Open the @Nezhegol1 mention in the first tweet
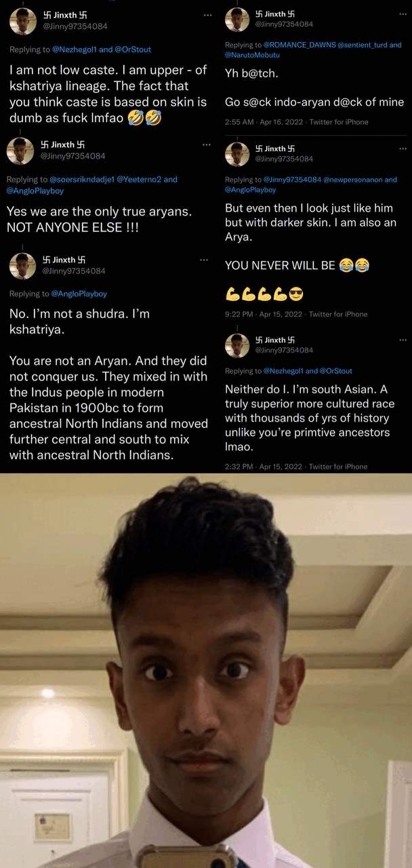 pyautogui.click(x=75, y=50)
